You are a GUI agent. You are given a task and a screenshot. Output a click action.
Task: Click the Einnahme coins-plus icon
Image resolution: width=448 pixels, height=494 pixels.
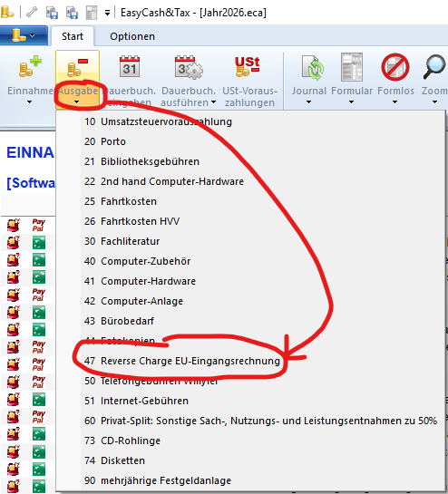30,67
